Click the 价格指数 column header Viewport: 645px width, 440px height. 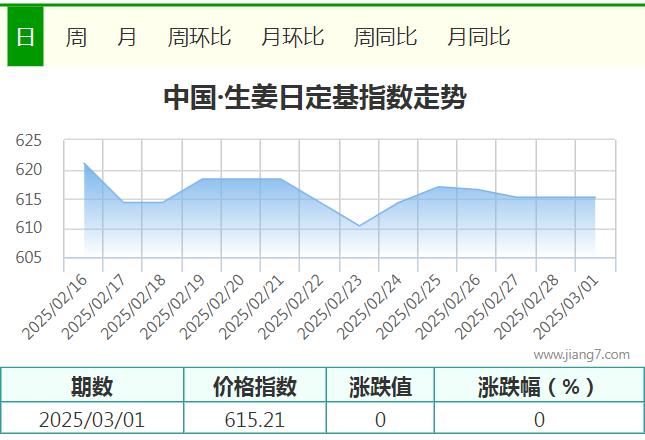(x=255, y=386)
